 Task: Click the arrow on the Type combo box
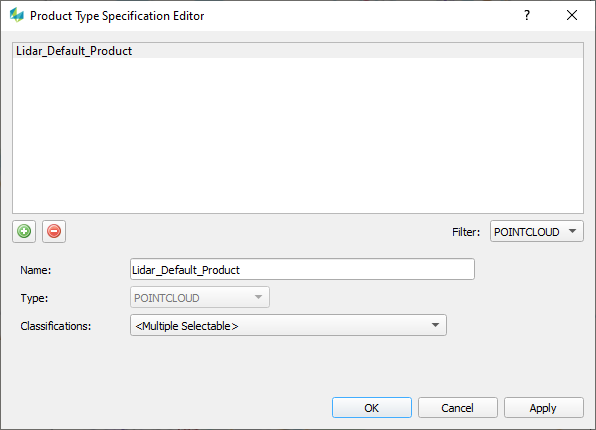click(x=258, y=297)
